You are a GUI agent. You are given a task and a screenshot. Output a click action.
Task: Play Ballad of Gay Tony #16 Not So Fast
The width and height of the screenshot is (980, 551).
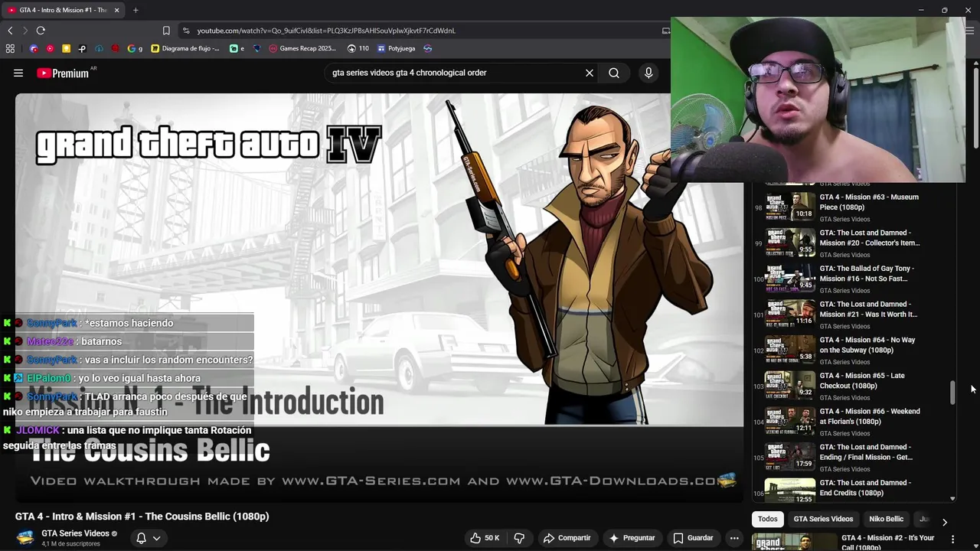[850, 279]
